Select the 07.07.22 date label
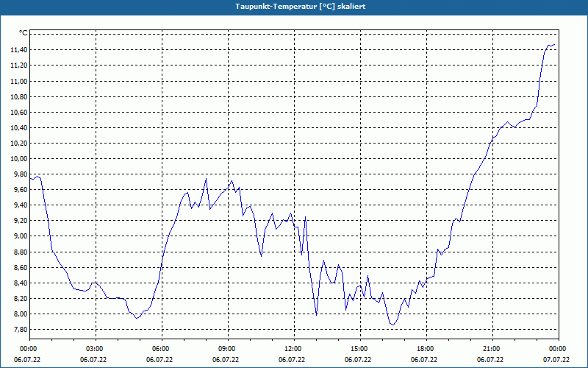 pyautogui.click(x=556, y=360)
